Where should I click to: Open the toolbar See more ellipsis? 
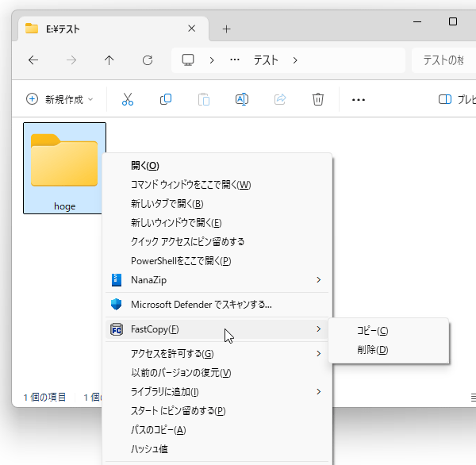[359, 100]
